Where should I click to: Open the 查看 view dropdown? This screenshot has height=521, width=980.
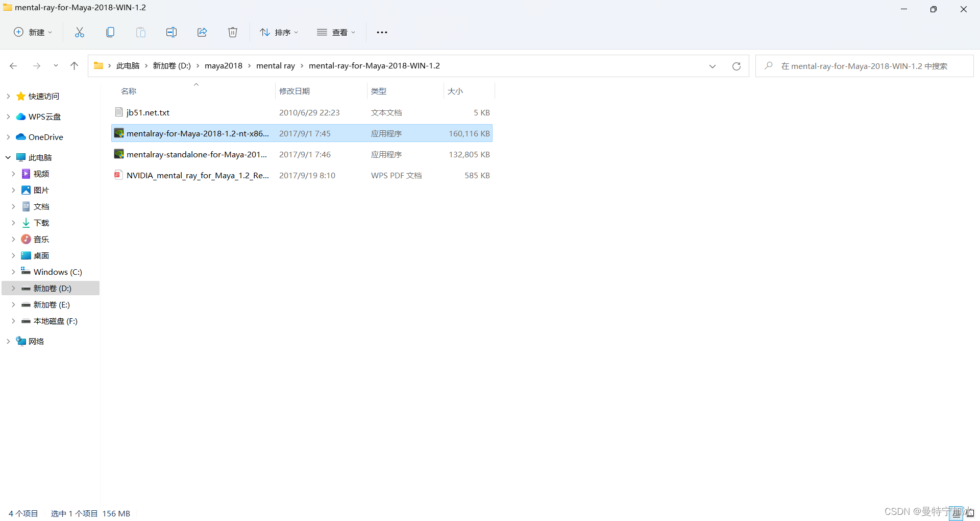(x=336, y=32)
